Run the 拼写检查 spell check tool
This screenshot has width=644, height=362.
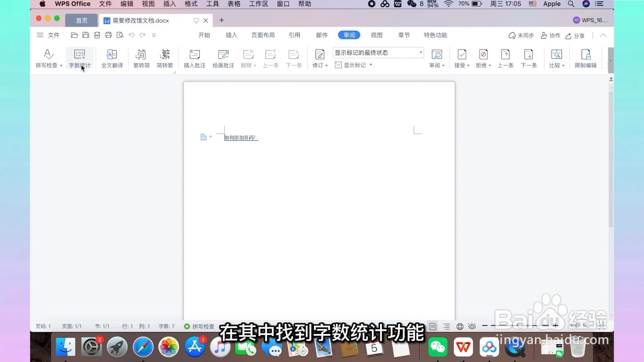click(x=48, y=58)
